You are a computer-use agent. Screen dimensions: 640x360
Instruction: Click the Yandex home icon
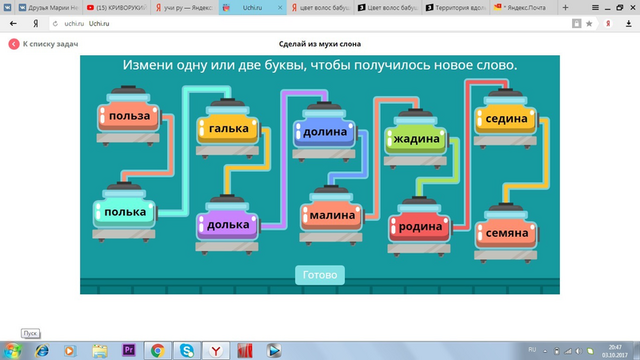(36, 24)
